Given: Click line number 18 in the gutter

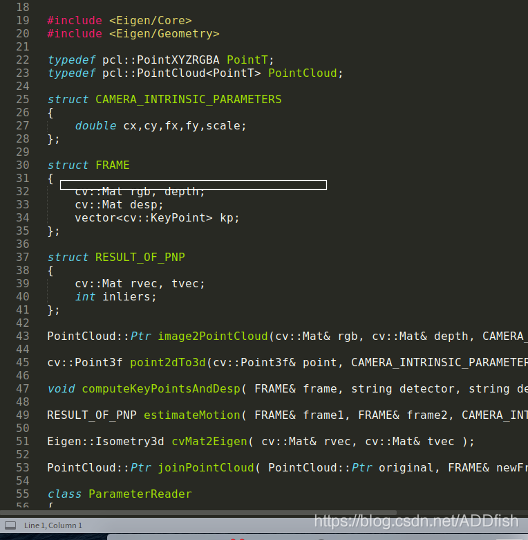Looking at the screenshot, I should point(23,7).
